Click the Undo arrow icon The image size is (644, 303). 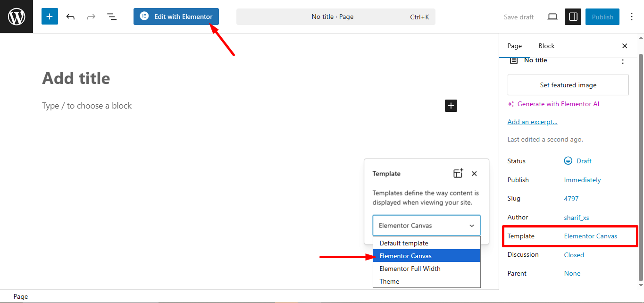tap(70, 16)
